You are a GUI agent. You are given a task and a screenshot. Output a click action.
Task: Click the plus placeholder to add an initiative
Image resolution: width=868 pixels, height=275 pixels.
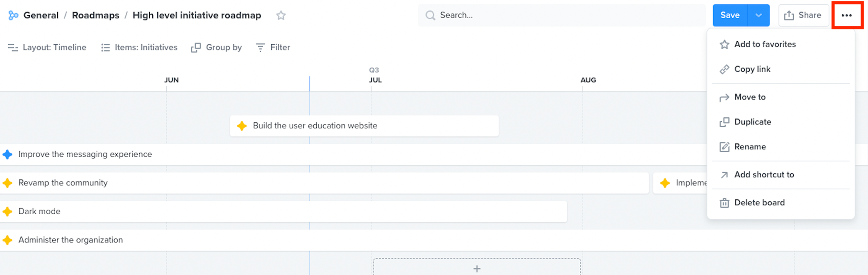pyautogui.click(x=477, y=268)
